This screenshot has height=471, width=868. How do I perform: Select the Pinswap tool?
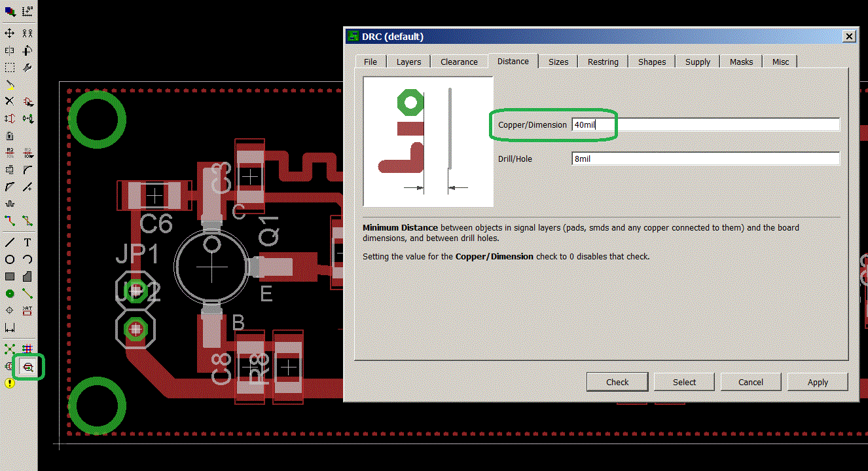[x=10, y=119]
